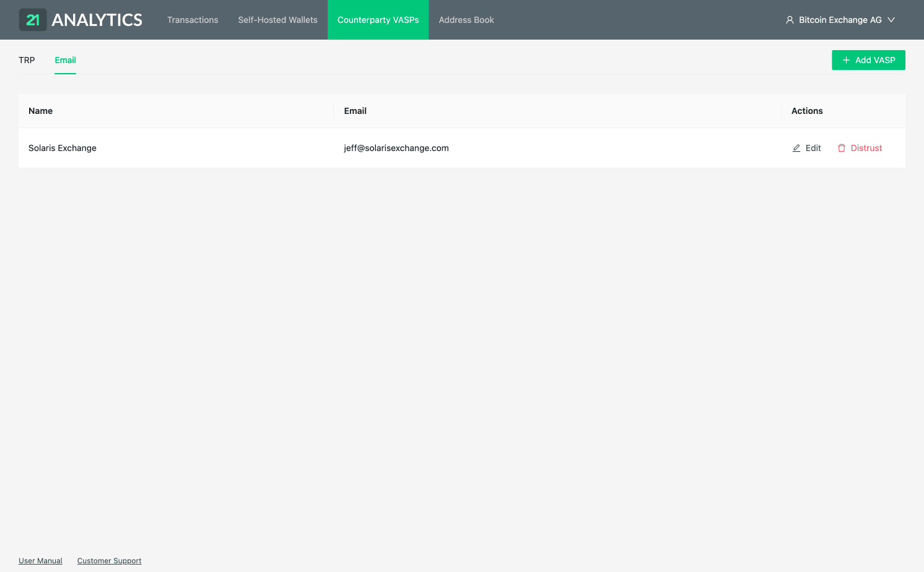Click the Customer Support link
Image resolution: width=924 pixels, height=572 pixels.
click(109, 560)
